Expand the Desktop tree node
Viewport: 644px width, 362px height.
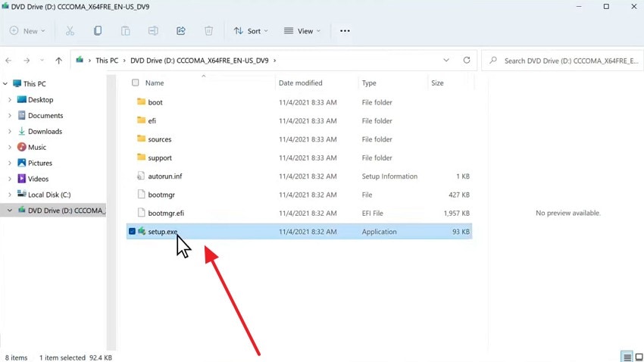coord(10,100)
